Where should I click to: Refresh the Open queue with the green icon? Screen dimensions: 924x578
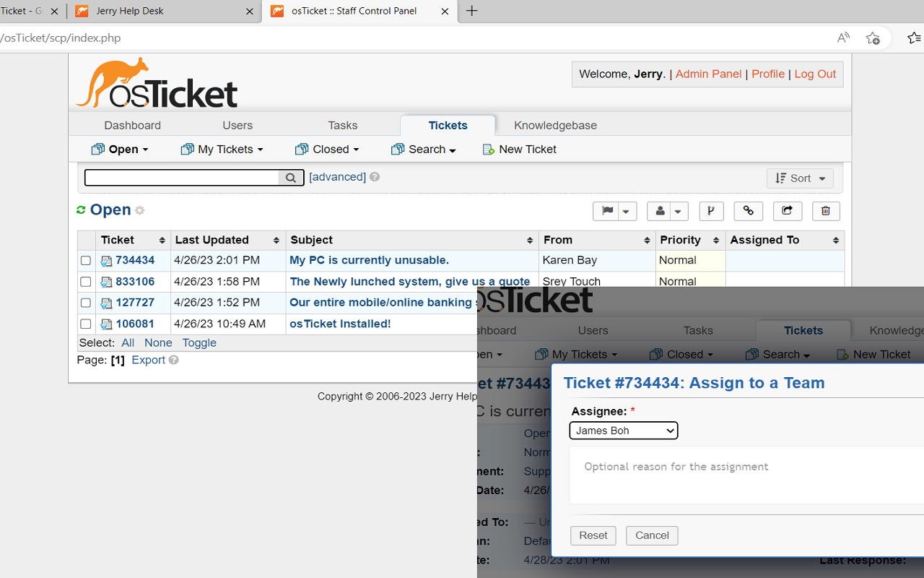(x=79, y=210)
